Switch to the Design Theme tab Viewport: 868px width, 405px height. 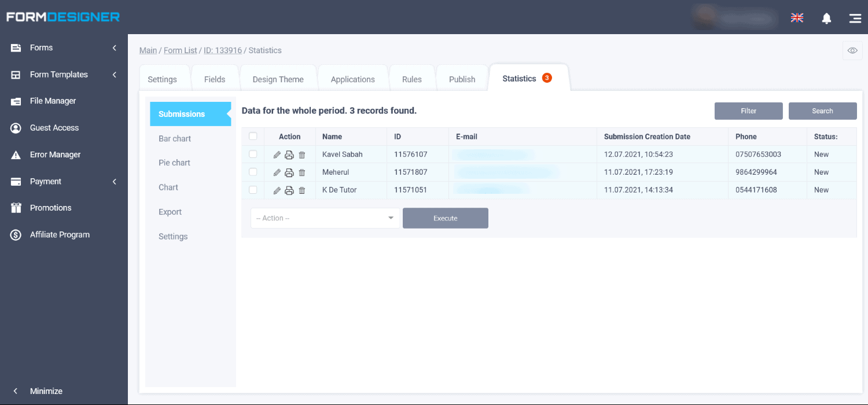click(x=278, y=79)
